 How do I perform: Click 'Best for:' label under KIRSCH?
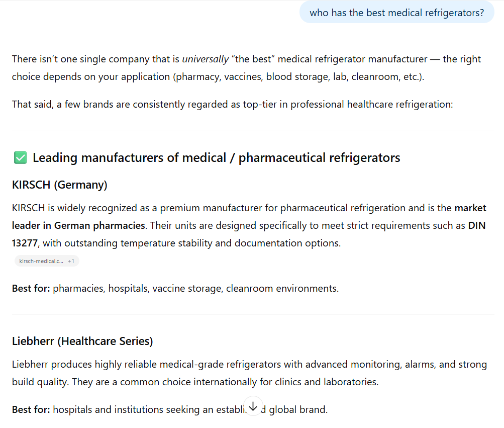click(31, 288)
